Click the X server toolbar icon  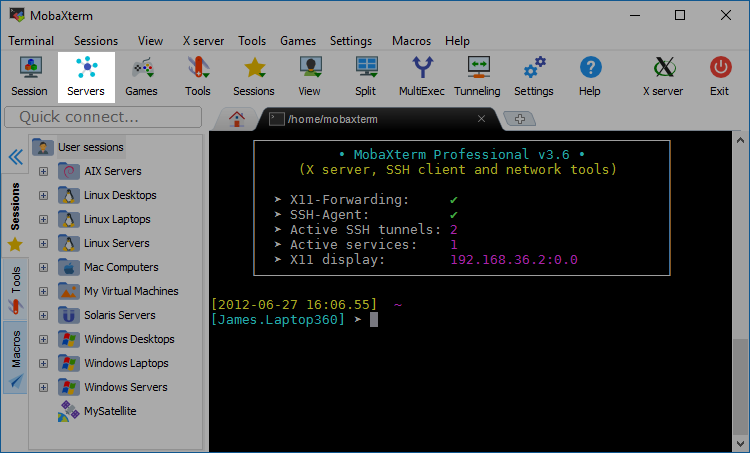coord(662,76)
